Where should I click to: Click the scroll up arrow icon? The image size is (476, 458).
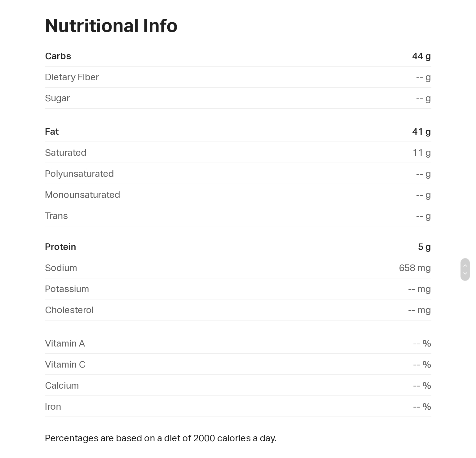click(x=465, y=266)
